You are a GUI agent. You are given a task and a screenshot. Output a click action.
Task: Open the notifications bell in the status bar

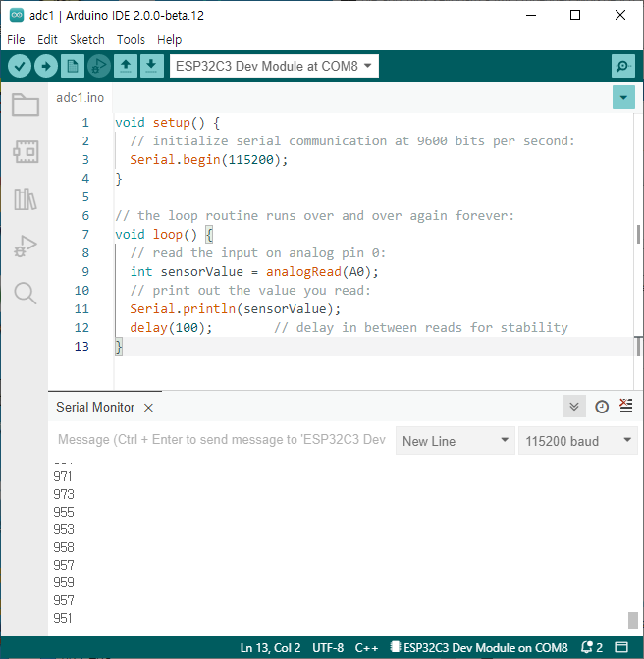coord(592,647)
